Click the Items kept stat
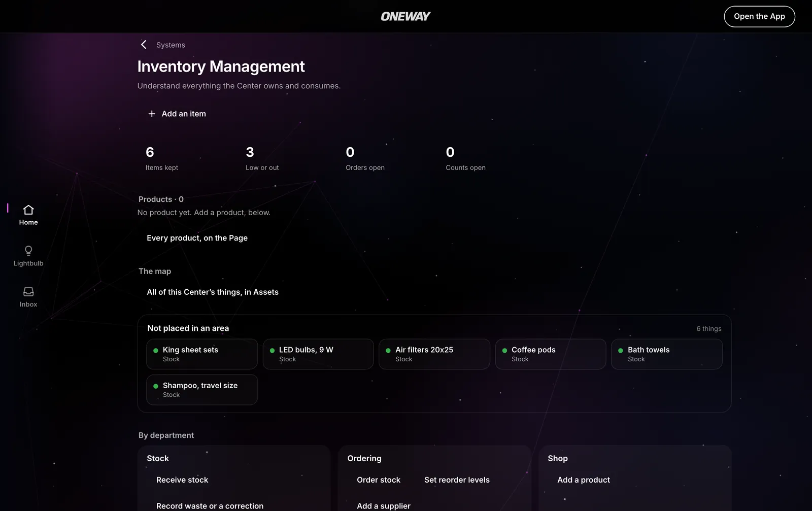Screen dimensions: 812x511 [x=162, y=158]
